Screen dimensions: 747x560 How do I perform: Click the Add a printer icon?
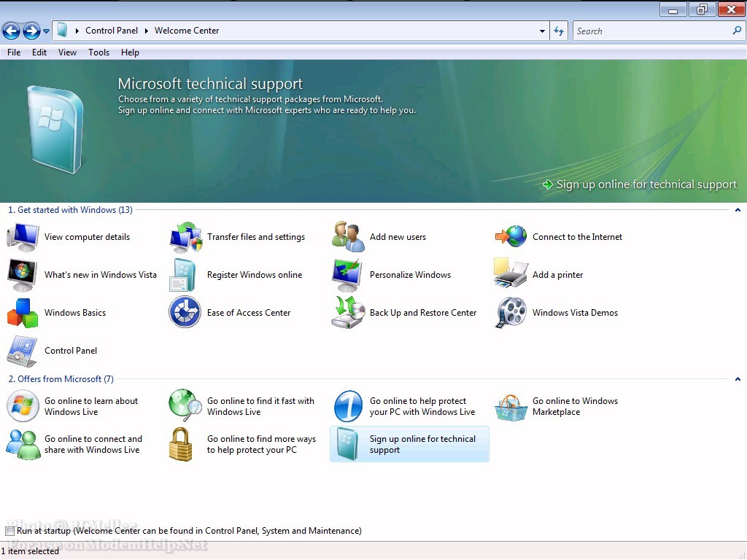tap(511, 273)
